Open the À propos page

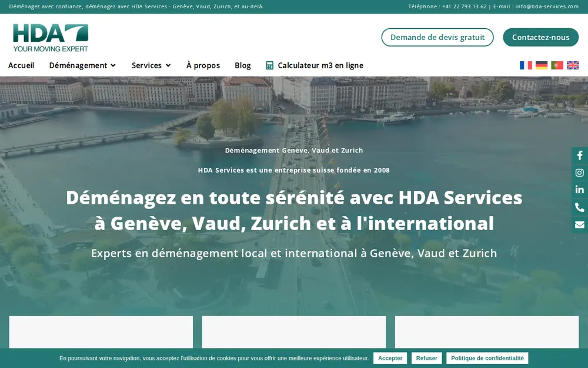click(x=203, y=65)
